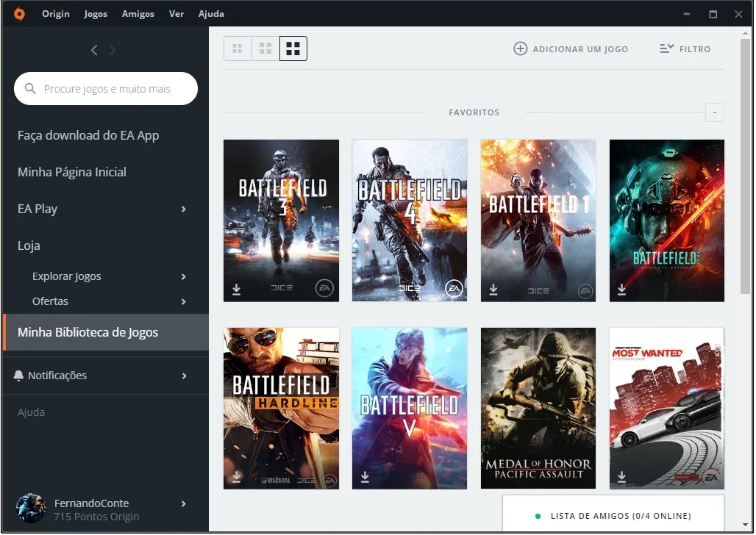Viewport: 756px width, 535px height.
Task: Download Battlefield 1 via arrow icon
Action: pos(493,290)
